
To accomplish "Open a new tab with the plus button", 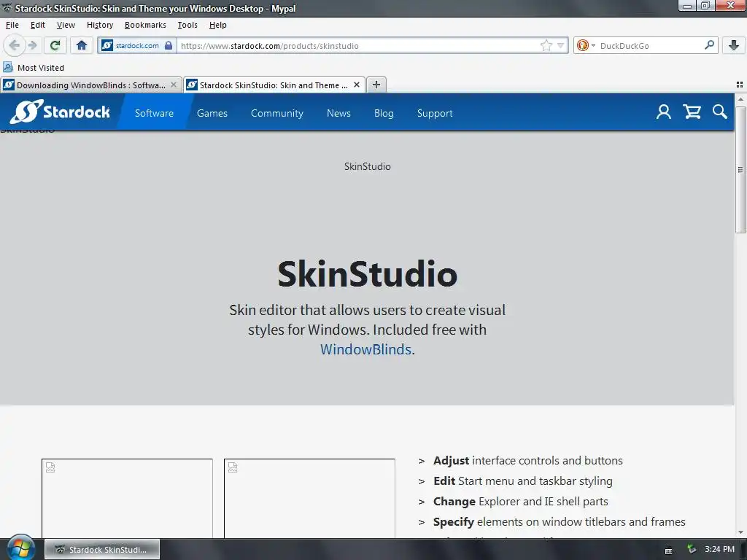I will pos(376,85).
